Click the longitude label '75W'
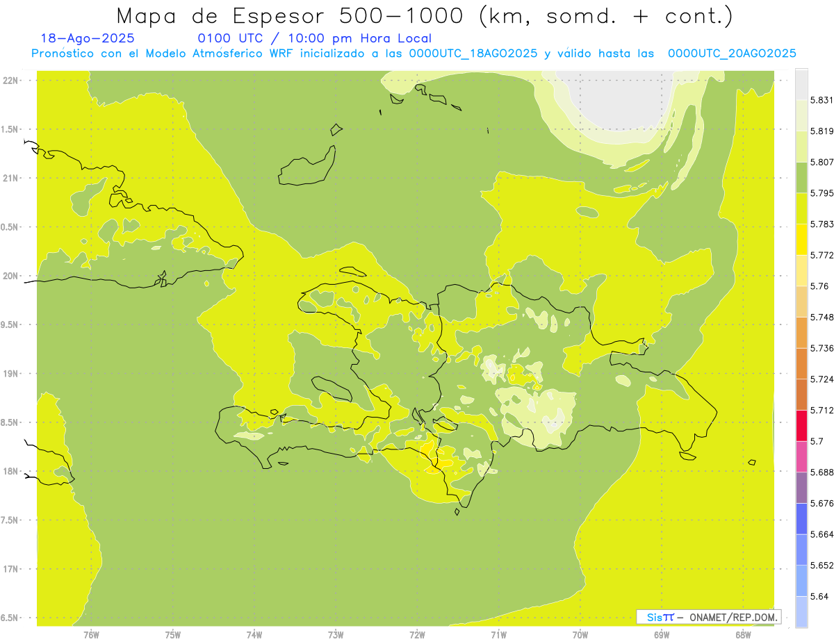834x644 pixels. (173, 635)
